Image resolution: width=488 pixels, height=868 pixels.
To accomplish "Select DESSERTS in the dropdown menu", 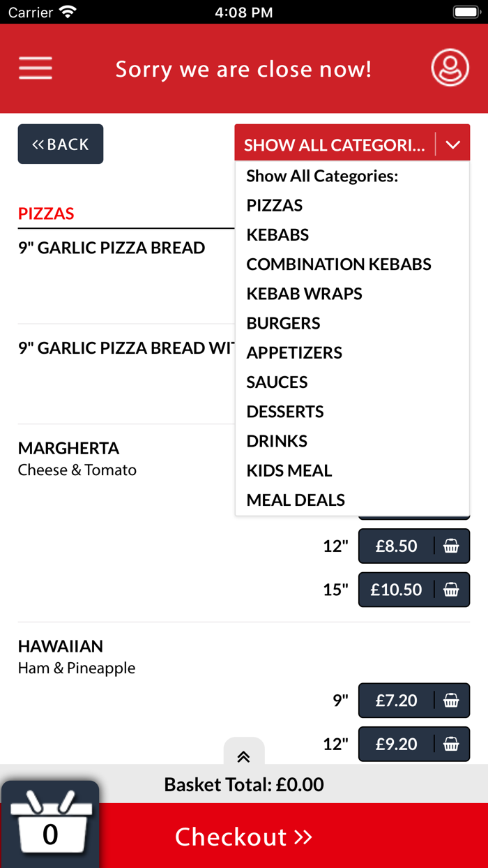I will (x=284, y=412).
